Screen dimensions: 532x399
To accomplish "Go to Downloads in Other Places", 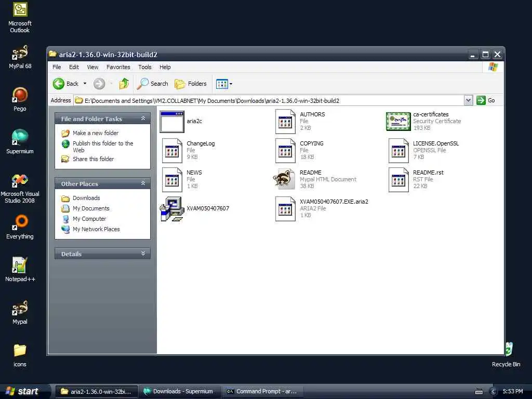I will coord(86,198).
